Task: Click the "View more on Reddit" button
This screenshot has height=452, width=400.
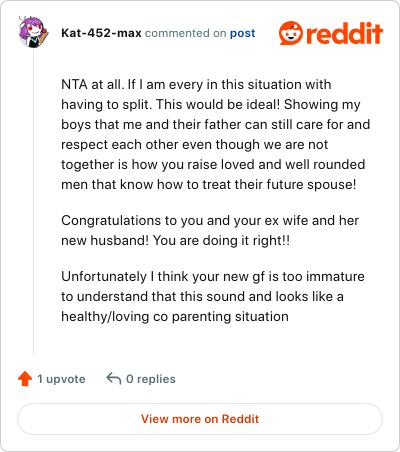Action: [x=200, y=419]
